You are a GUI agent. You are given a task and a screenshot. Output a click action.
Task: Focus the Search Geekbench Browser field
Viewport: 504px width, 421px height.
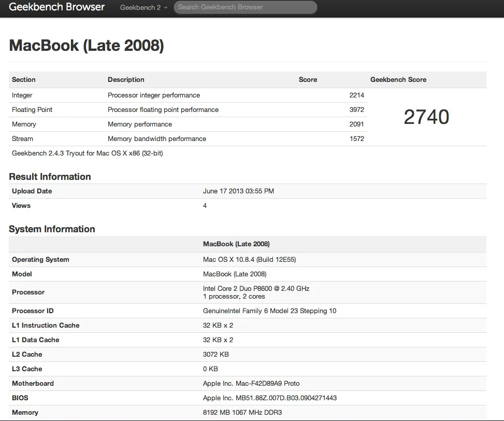245,7
